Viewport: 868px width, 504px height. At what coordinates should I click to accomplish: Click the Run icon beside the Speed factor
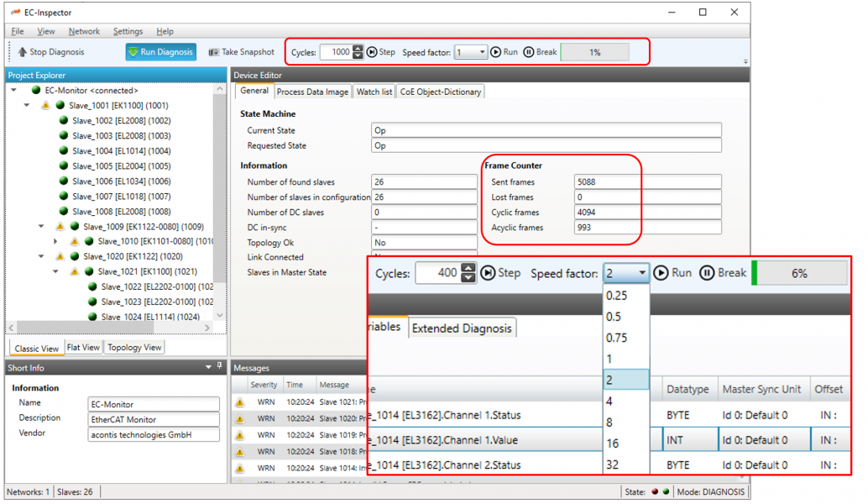(496, 51)
